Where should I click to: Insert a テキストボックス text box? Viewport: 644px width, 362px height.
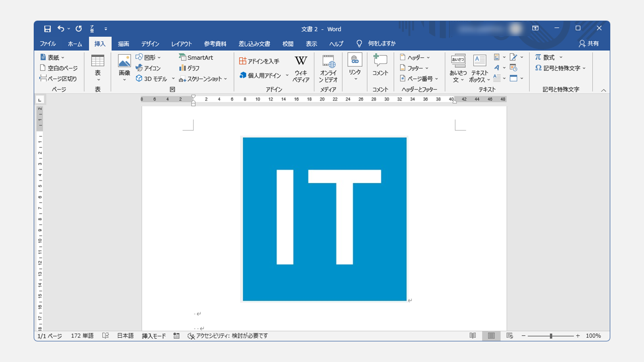click(x=479, y=68)
